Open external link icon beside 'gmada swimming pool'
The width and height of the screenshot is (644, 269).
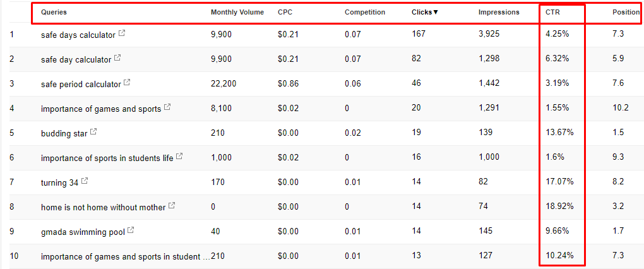coord(131,230)
